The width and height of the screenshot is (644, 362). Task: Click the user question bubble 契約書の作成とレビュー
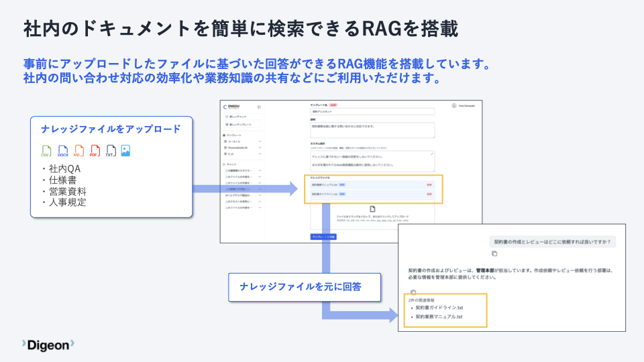[552, 242]
